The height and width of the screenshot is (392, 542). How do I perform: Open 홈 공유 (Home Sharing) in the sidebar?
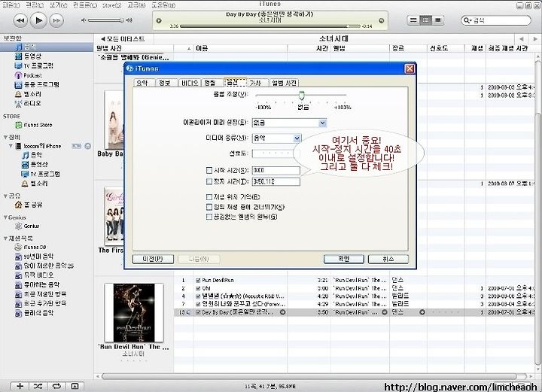(29, 205)
